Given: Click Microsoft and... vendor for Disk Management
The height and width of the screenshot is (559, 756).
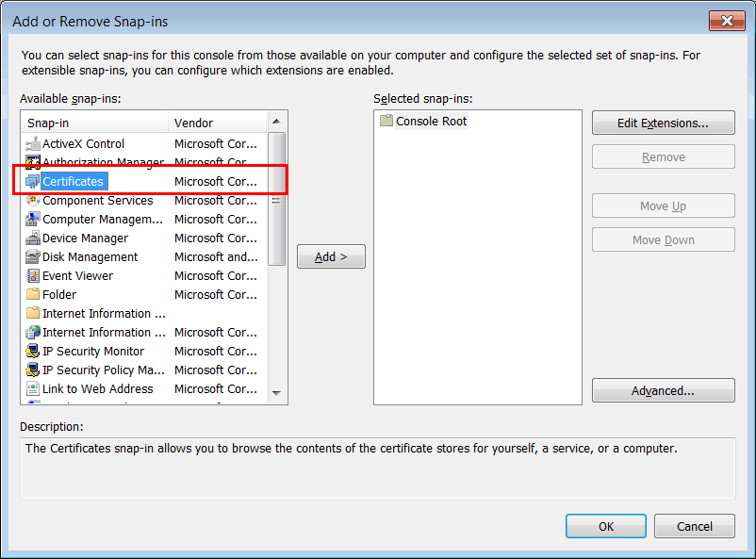Looking at the screenshot, I should (x=216, y=256).
